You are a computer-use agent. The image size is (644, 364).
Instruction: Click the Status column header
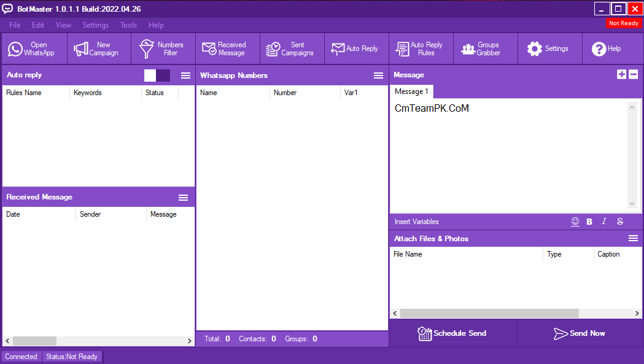[160, 93]
